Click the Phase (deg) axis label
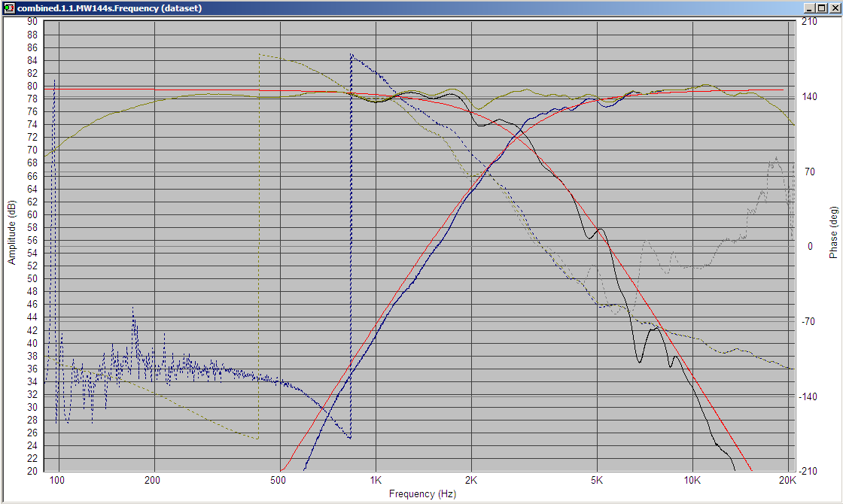Image resolution: width=843 pixels, height=504 pixels. pyautogui.click(x=832, y=232)
